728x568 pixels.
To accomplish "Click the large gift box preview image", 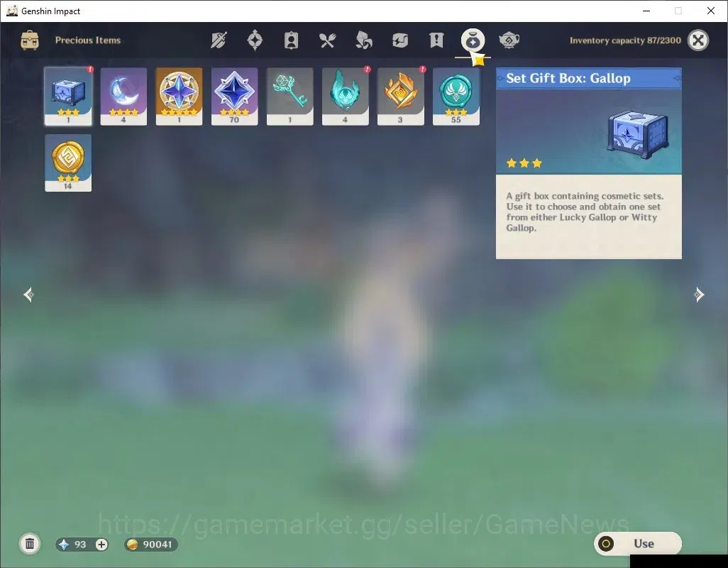I will [638, 133].
